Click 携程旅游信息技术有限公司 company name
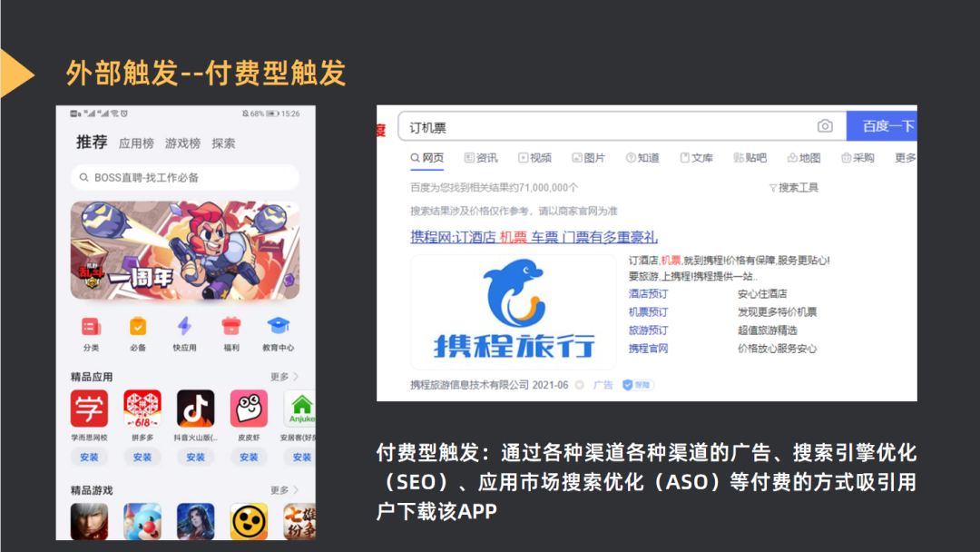Viewport: 980px width, 552px height. pos(469,385)
